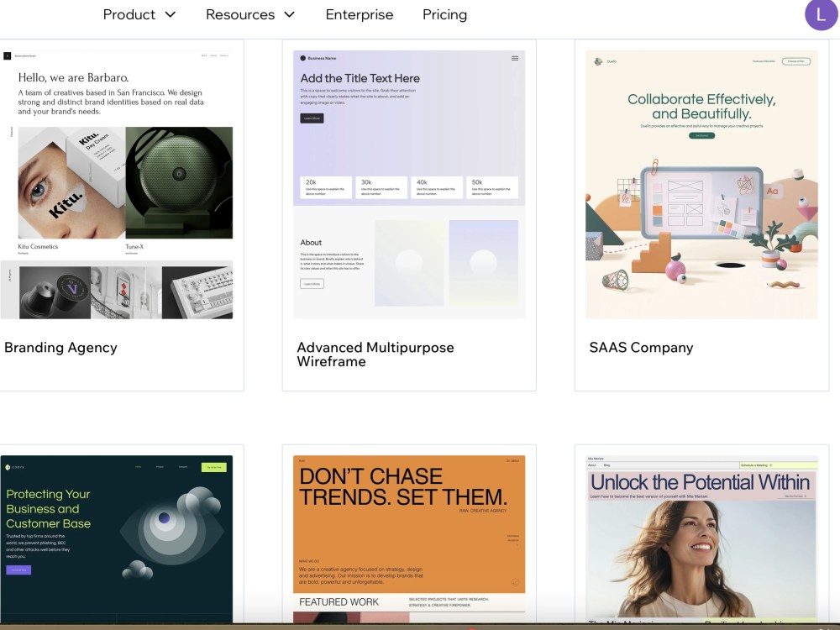This screenshot has height=630, width=840.
Task: Click the Kitu Cosmetics image in preview
Action: point(71,182)
